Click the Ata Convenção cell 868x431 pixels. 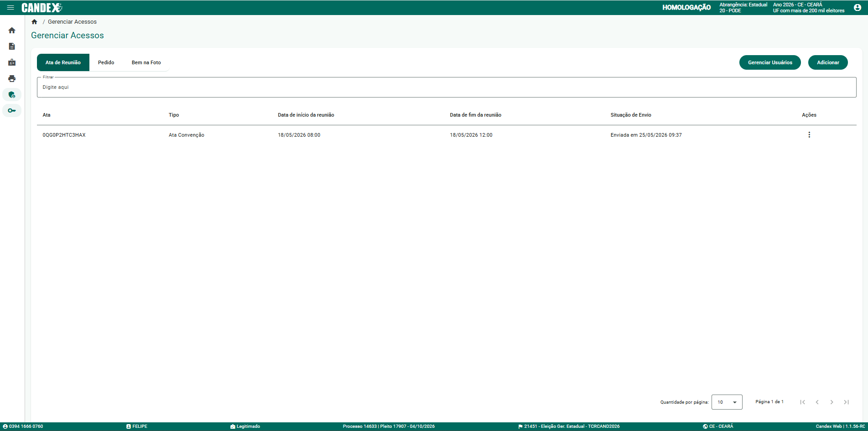tap(187, 135)
